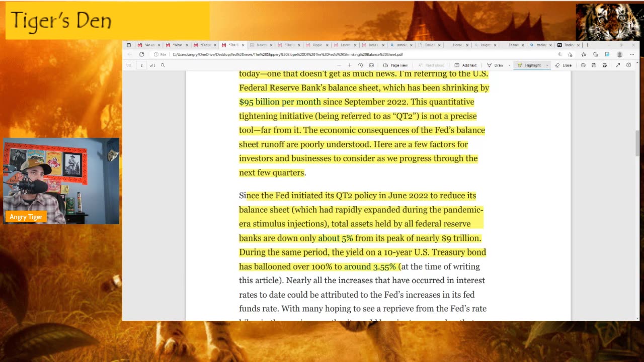
Task: Click the Angry Tiger webcam overlay
Action: (61, 181)
